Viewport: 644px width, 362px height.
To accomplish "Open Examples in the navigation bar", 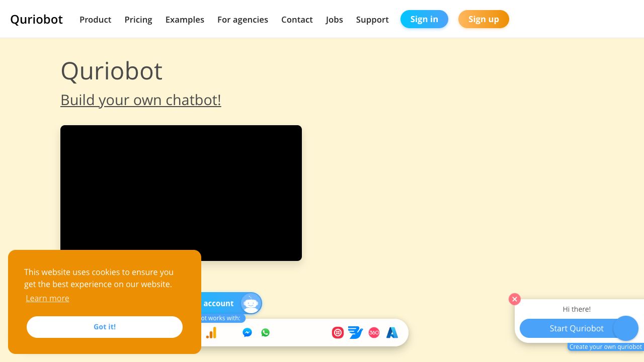I will tap(185, 20).
